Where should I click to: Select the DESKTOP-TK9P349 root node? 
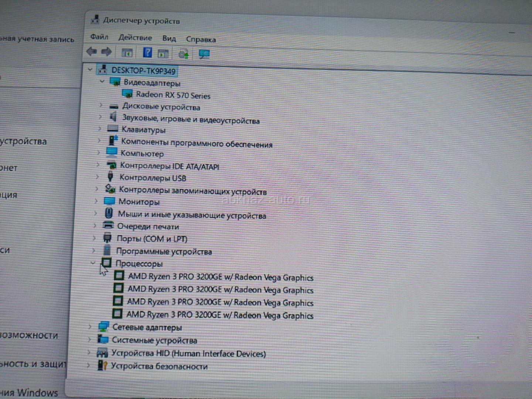(x=143, y=71)
